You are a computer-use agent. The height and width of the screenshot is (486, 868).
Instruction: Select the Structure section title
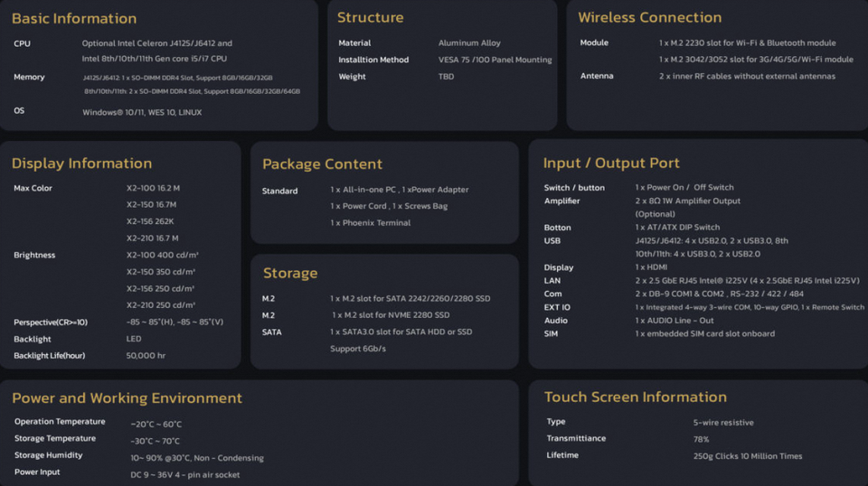point(370,17)
